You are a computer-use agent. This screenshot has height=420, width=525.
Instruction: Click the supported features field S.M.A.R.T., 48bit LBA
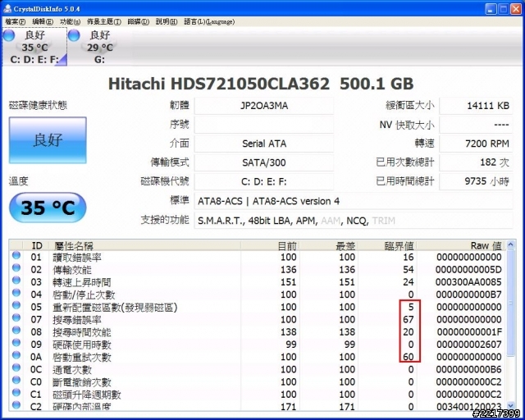click(354, 221)
